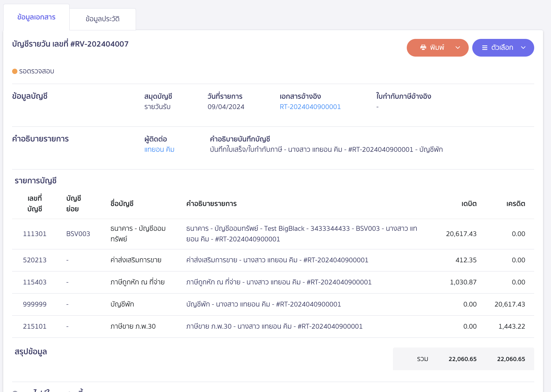Click the hamburger icon in ตัวเลือก button

[x=485, y=47]
